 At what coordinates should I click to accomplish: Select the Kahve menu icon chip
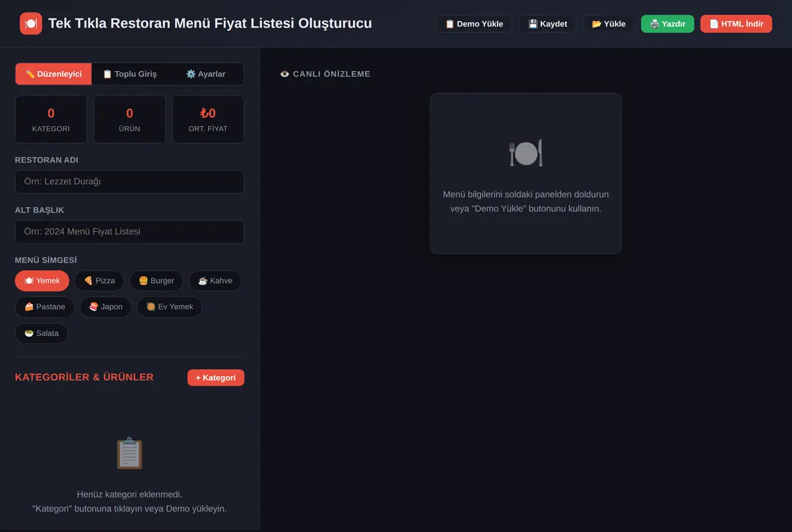coord(215,281)
